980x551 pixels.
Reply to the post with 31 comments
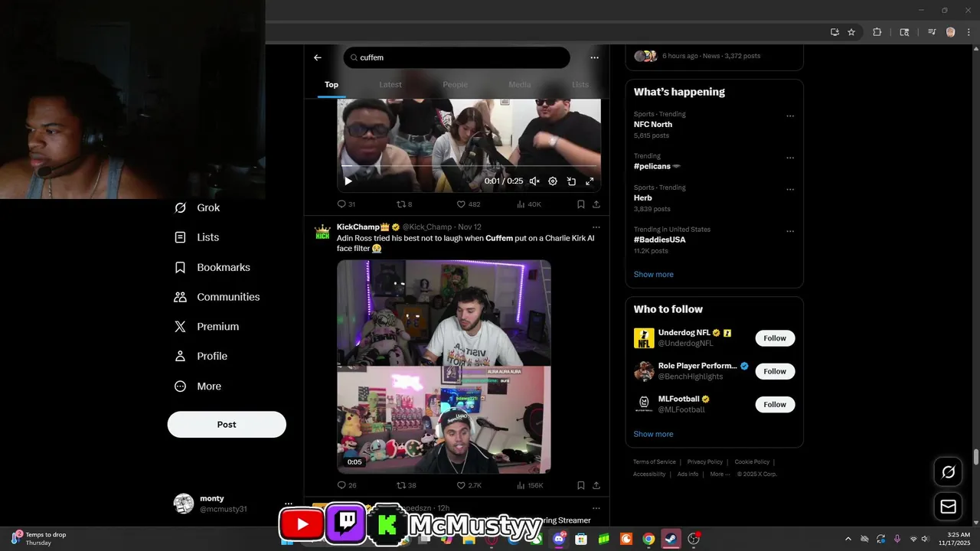[x=346, y=204]
